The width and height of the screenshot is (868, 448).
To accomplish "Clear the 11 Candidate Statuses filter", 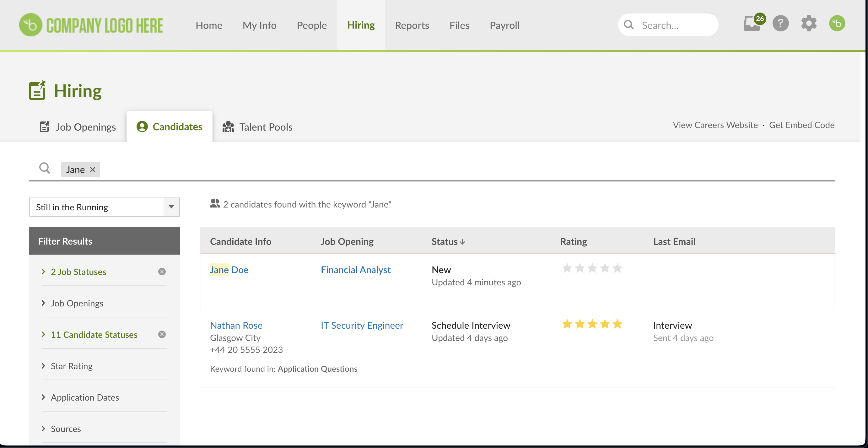I will coord(162,334).
